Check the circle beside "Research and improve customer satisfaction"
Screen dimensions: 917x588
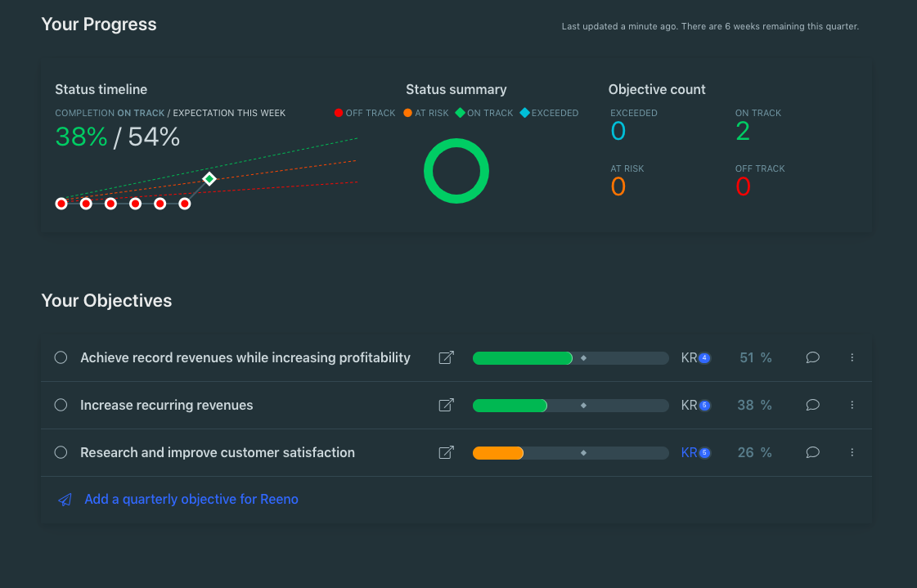coord(60,452)
